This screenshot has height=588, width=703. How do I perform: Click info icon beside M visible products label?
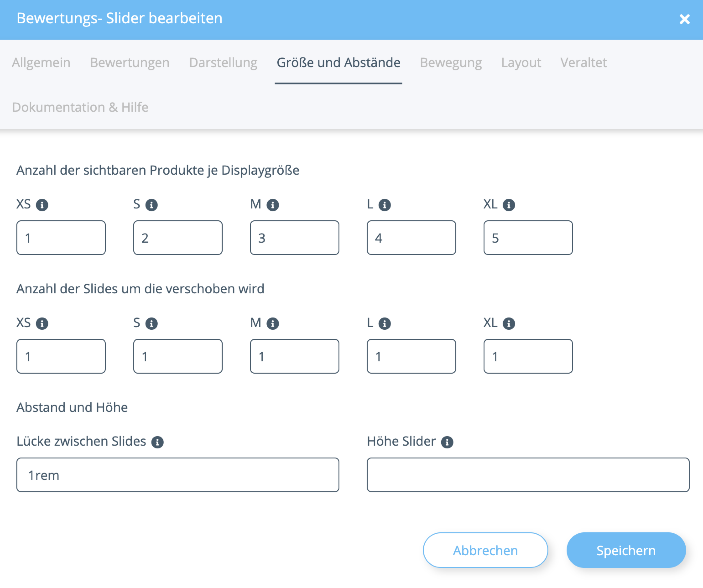tap(273, 205)
